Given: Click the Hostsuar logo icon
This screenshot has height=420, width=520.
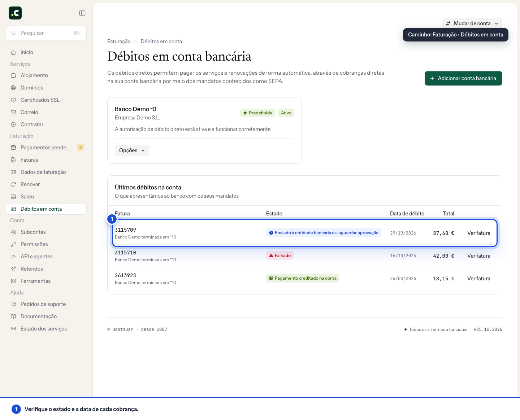Looking at the screenshot, I should [x=15, y=13].
